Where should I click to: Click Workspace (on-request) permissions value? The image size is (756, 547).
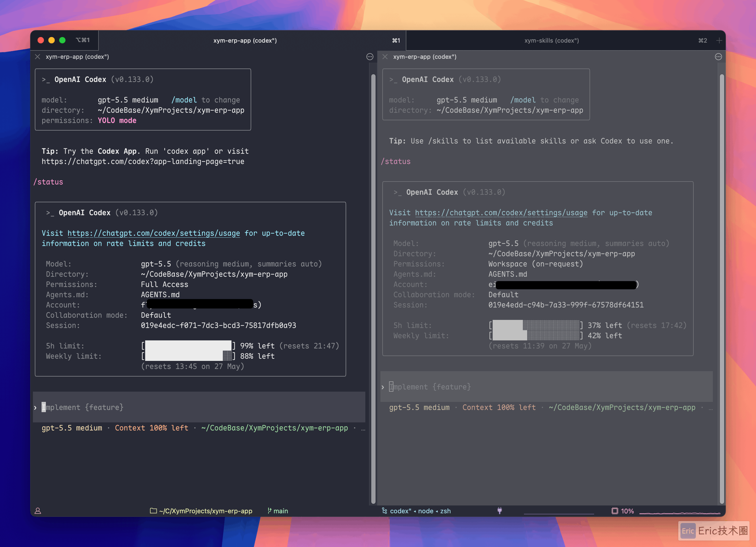pyautogui.click(x=536, y=264)
